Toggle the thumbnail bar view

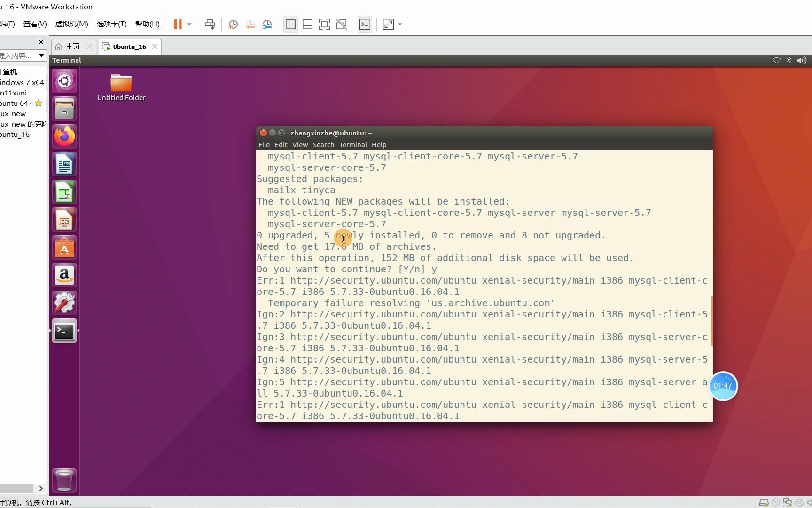(308, 24)
